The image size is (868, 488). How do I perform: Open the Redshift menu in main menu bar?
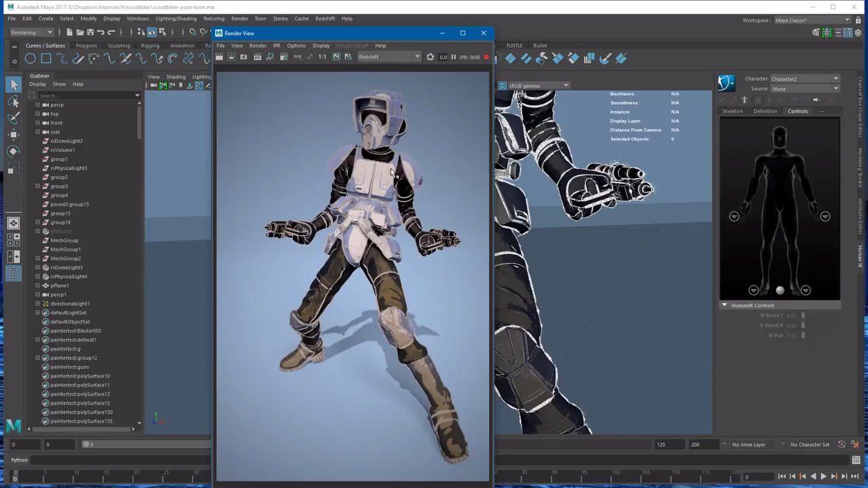coord(325,18)
